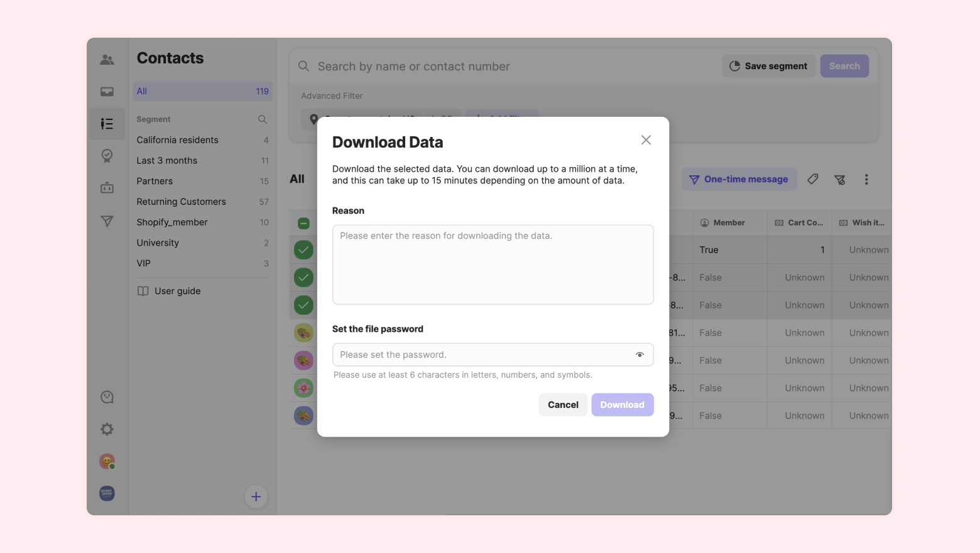This screenshot has width=980, height=553.
Task: Select the California residents segment
Action: [x=178, y=140]
